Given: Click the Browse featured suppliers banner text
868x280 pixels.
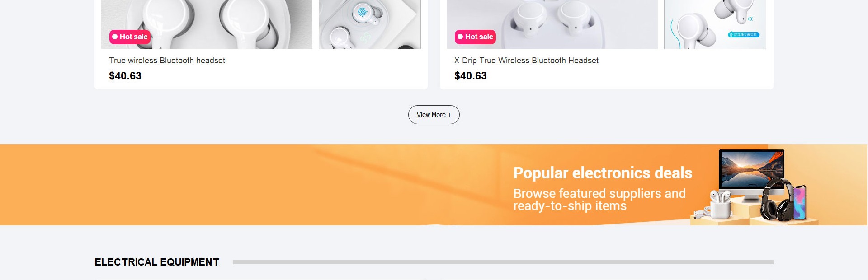Looking at the screenshot, I should click(599, 200).
